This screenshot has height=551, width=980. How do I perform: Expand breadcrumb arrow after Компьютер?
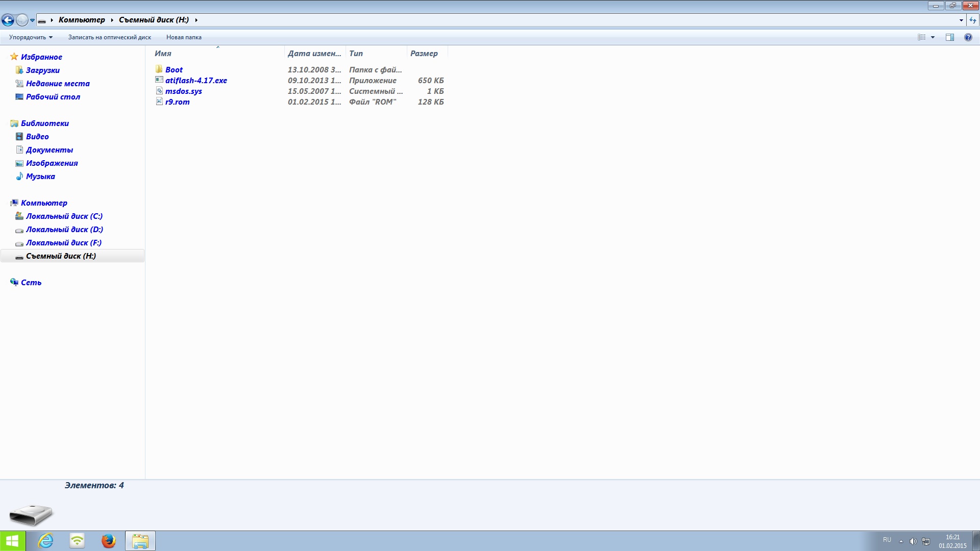[112, 20]
